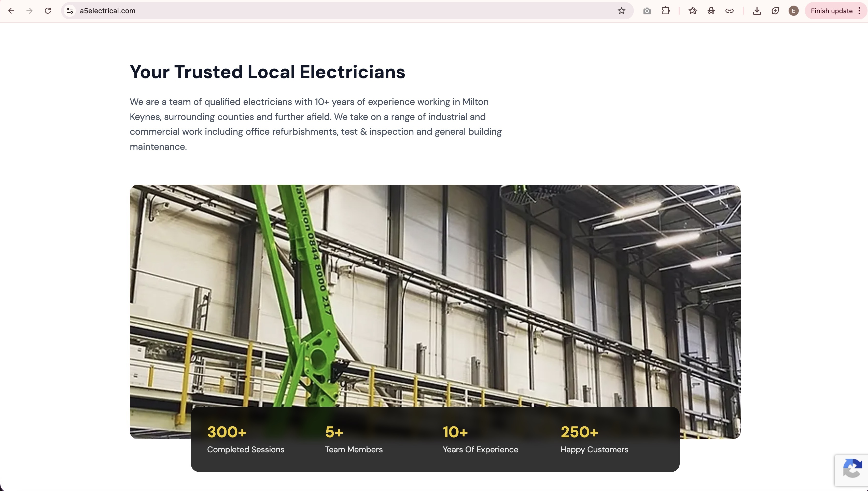Open the three-dot Chrome menu

[x=859, y=11]
